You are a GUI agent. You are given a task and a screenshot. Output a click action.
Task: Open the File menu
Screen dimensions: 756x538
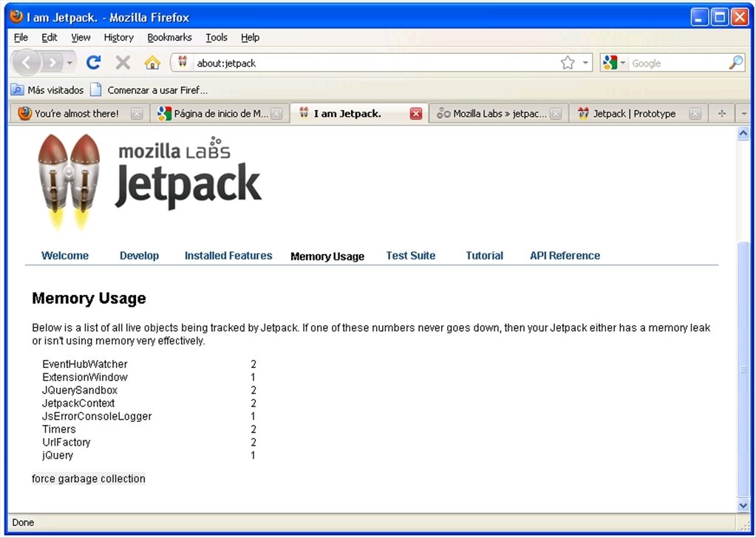coord(21,37)
